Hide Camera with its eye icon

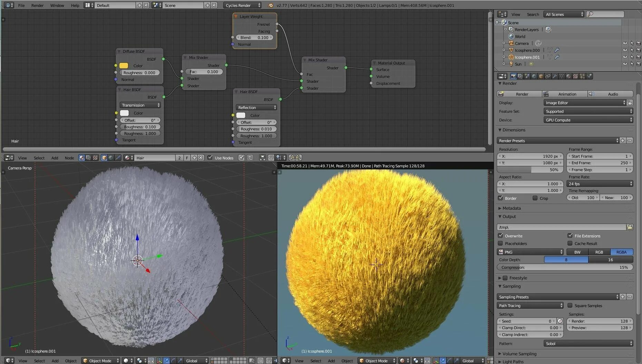point(625,43)
